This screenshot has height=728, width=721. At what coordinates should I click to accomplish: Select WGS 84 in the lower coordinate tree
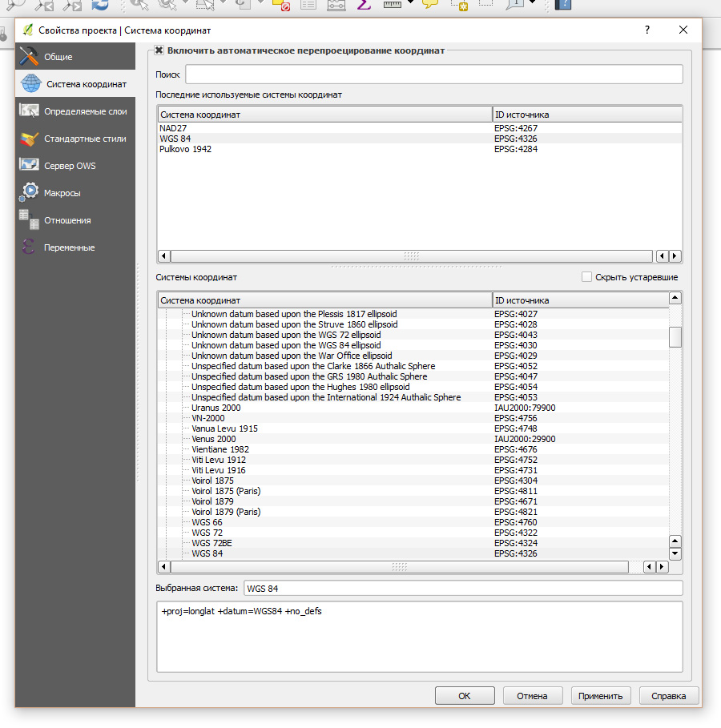point(413,553)
